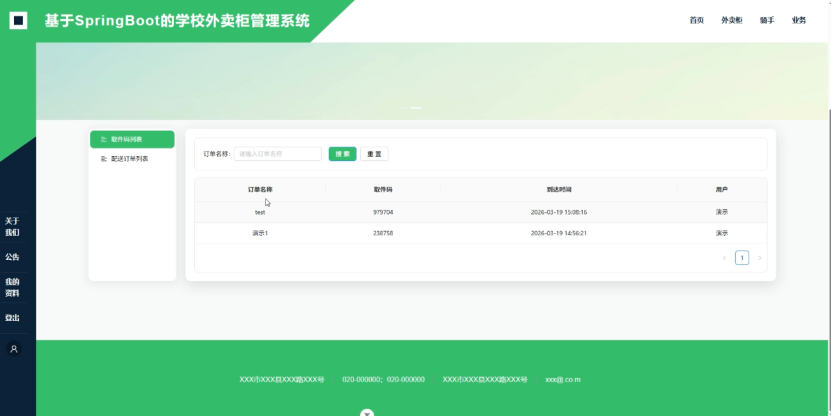Screen dimensions: 831x416
Task: Click 演示 user cell in 演示1 row
Action: point(722,233)
